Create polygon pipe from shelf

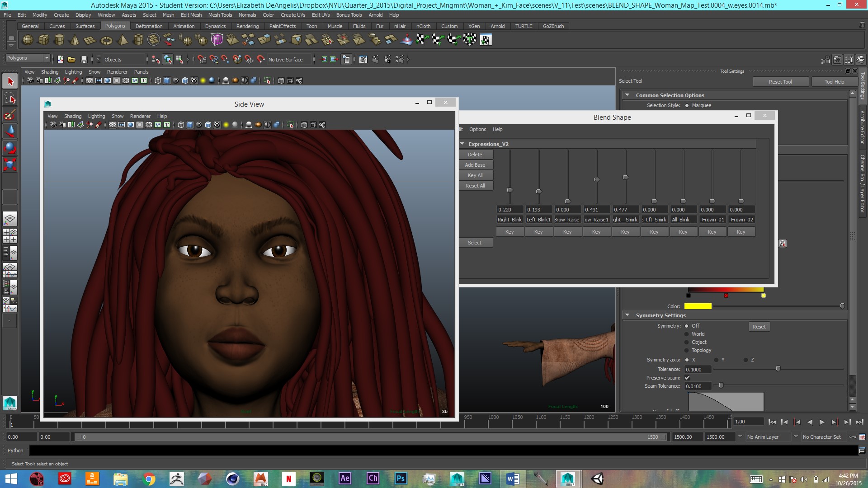(x=138, y=40)
